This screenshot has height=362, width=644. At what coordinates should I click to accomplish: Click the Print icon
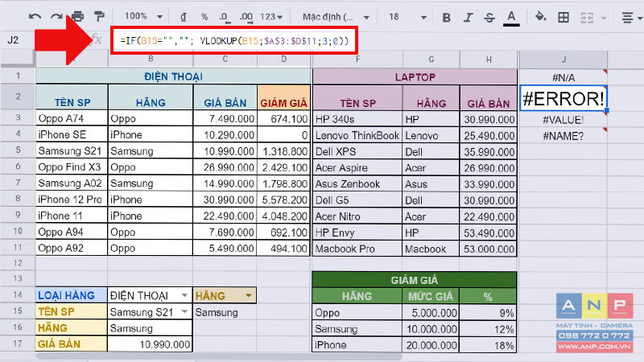coord(77,17)
